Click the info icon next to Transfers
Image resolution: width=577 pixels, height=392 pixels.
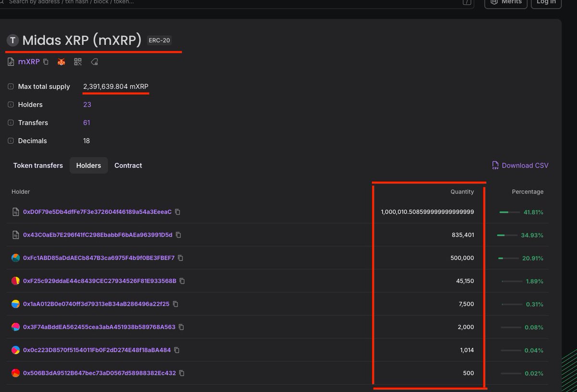tap(11, 123)
